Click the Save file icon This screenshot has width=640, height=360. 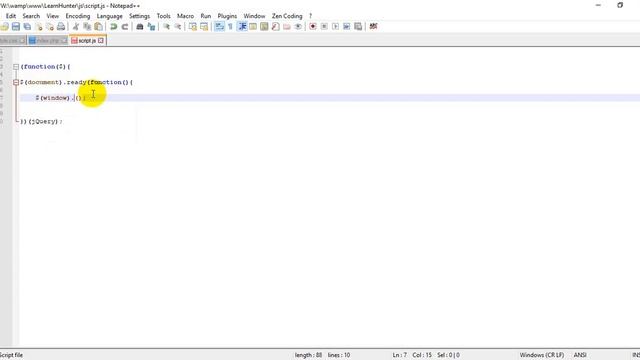16,27
